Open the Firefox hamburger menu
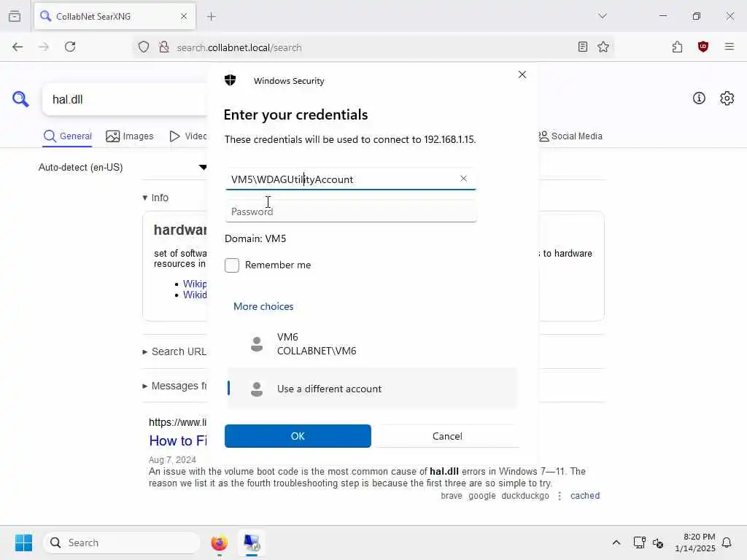This screenshot has width=747, height=560. coord(729,47)
